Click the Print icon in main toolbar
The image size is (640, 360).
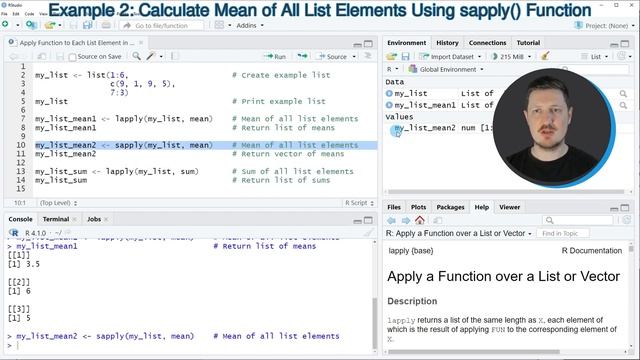tap(106, 25)
